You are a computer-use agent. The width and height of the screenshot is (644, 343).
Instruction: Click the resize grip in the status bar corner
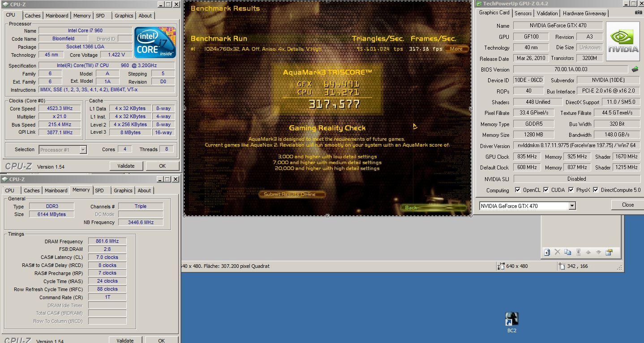pyautogui.click(x=620, y=268)
